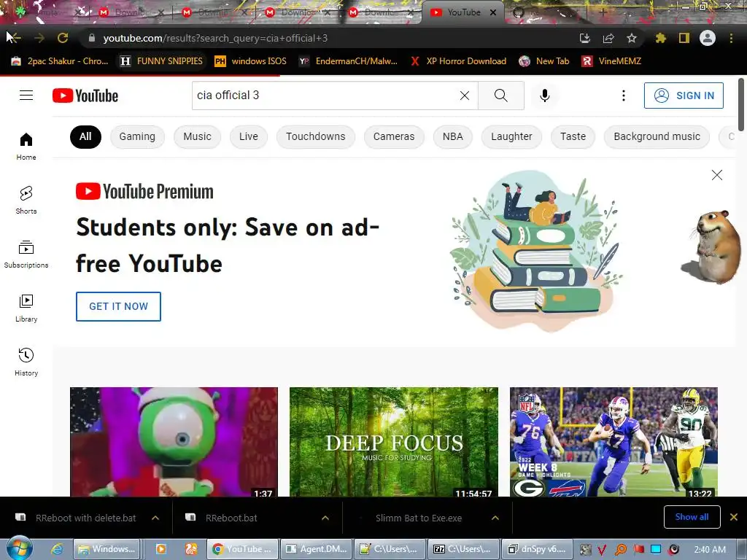Open Shorts in the sidebar
The height and width of the screenshot is (560, 747).
pos(26,200)
